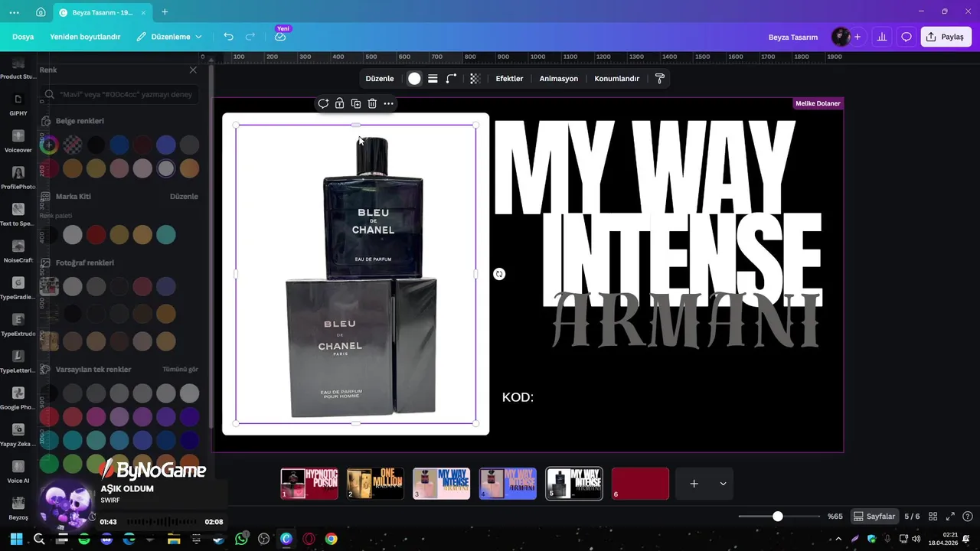This screenshot has height=551, width=980.
Task: Toggle grid view of pages
Action: (x=933, y=517)
